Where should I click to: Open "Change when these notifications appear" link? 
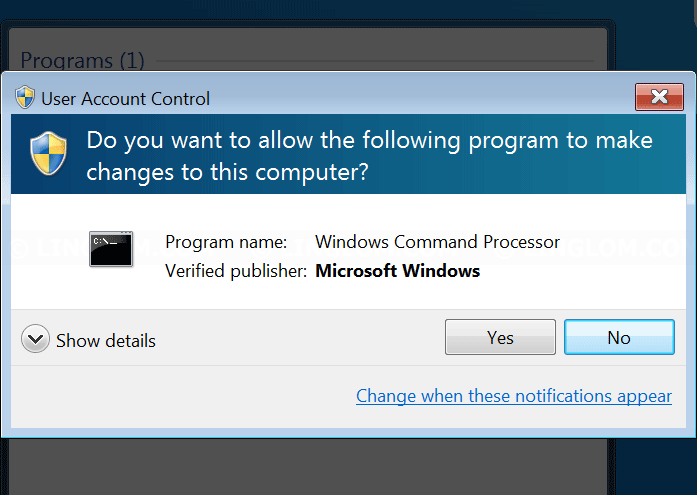(x=514, y=396)
